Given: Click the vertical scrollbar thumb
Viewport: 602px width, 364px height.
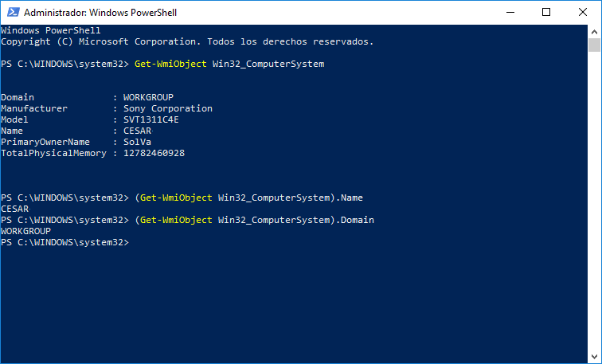Looking at the screenshot, I should pos(595,45).
